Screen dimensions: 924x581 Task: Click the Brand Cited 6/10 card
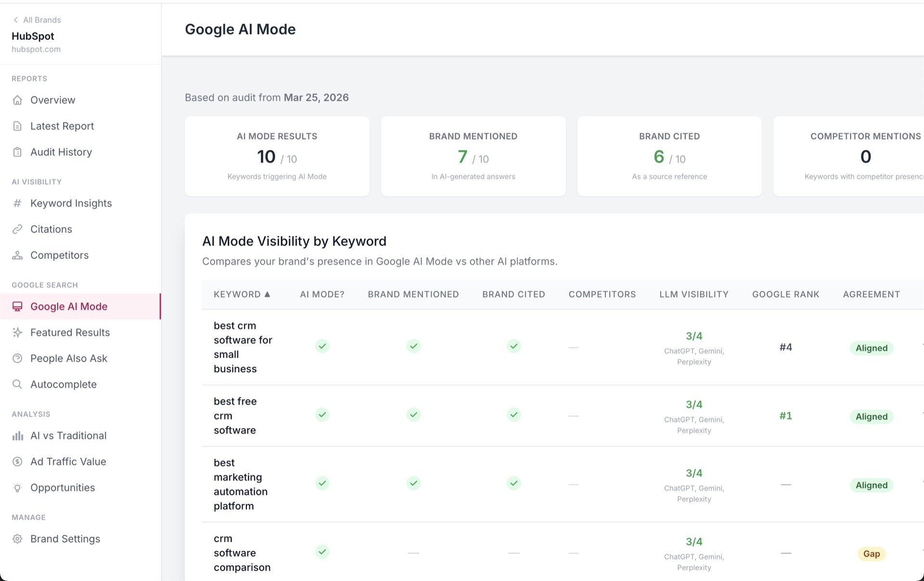click(669, 156)
